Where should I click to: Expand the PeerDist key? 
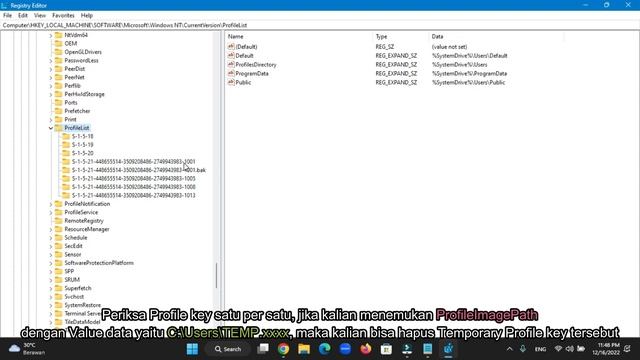tap(51, 69)
